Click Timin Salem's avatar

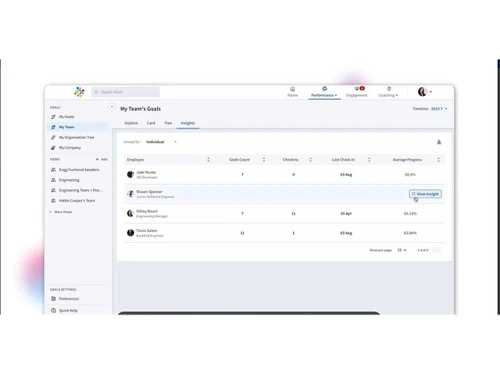pos(130,233)
